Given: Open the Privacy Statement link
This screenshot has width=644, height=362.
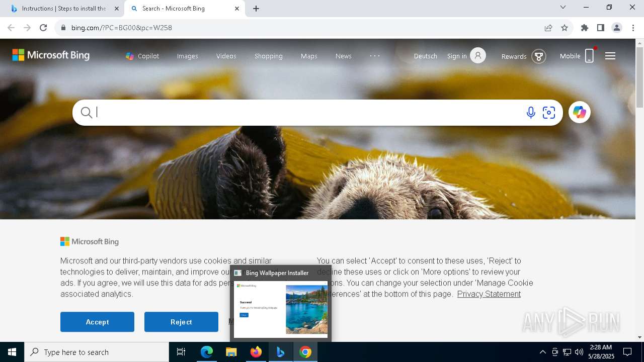Looking at the screenshot, I should click(x=489, y=294).
